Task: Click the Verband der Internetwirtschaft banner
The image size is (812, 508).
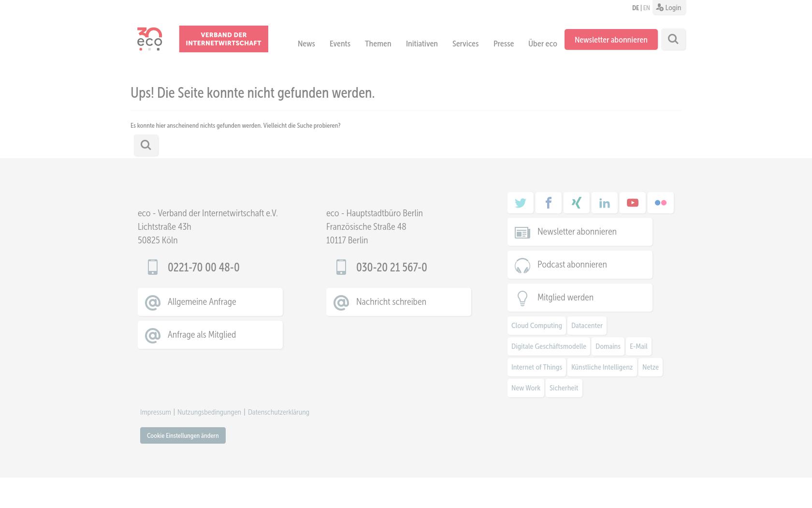Action: [x=223, y=39]
